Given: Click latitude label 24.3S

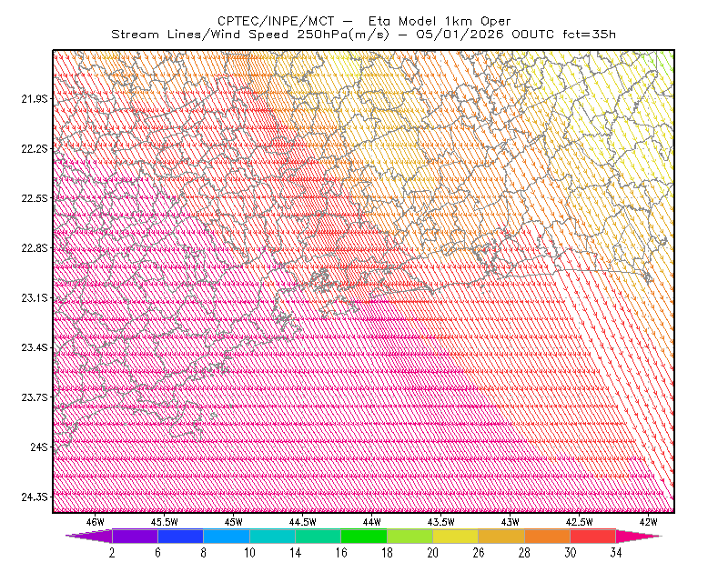Looking at the screenshot, I should pos(35,497).
